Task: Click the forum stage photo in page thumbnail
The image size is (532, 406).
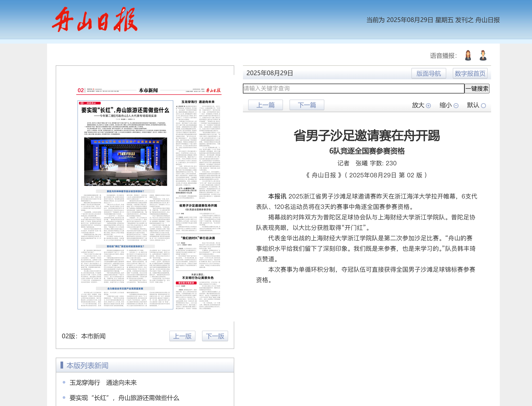Action: point(126,162)
